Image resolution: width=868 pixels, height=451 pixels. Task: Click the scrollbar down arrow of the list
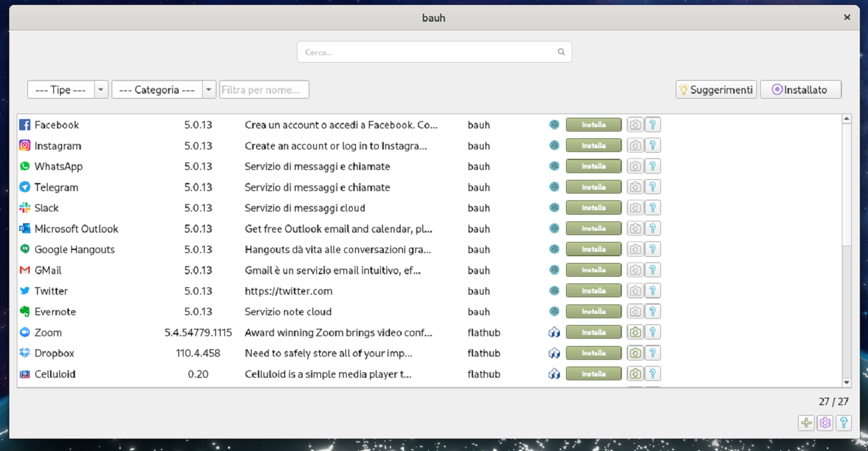point(846,382)
